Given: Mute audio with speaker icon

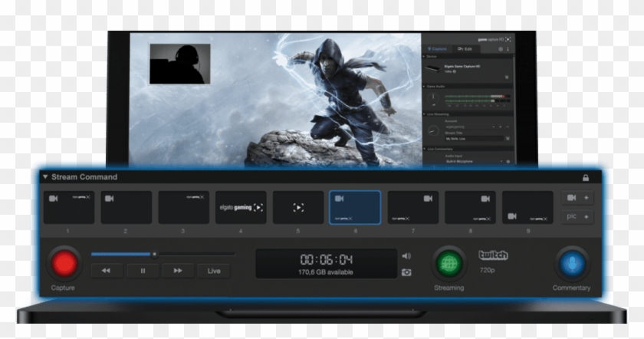Looking at the screenshot, I should [x=406, y=256].
